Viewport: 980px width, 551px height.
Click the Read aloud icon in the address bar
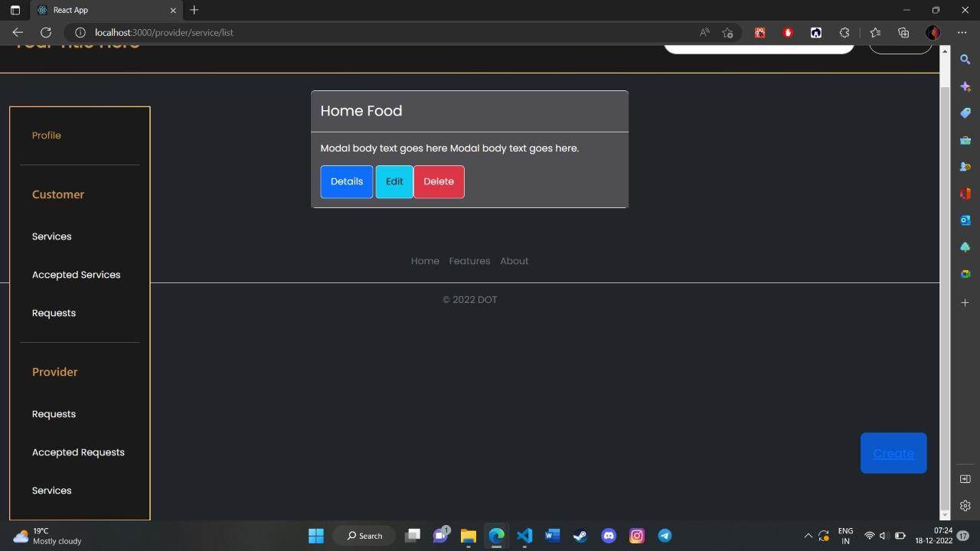704,32
